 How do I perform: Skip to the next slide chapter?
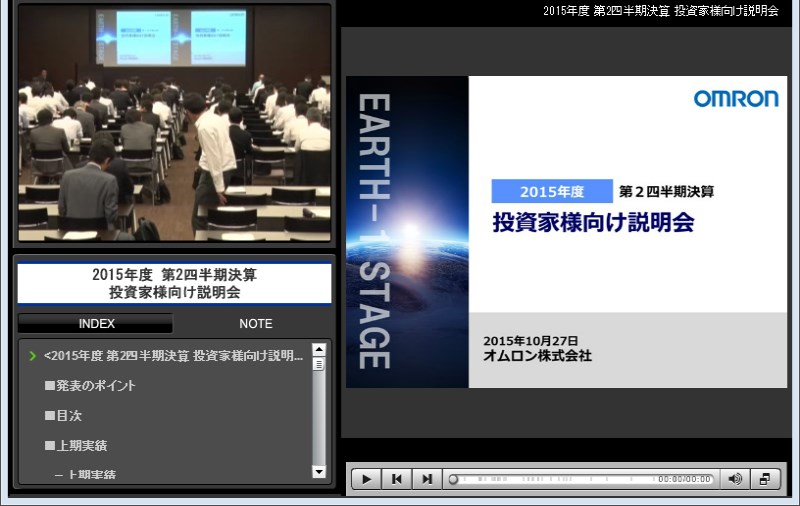427,479
